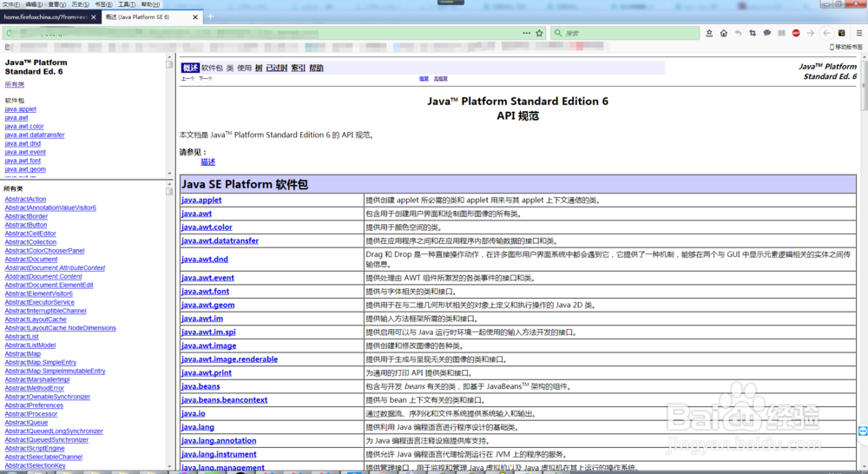
Task: Open the screenshot crop tool icon
Action: (753, 33)
